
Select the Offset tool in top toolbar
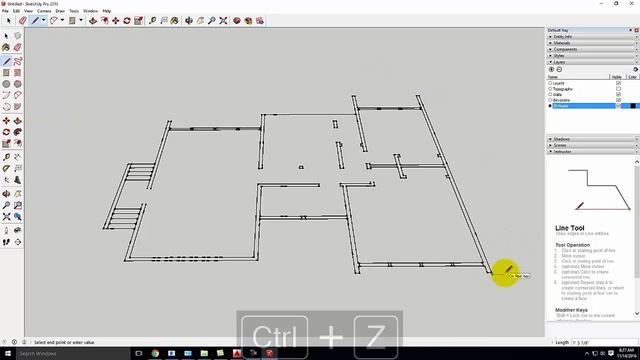pyautogui.click(x=104, y=20)
